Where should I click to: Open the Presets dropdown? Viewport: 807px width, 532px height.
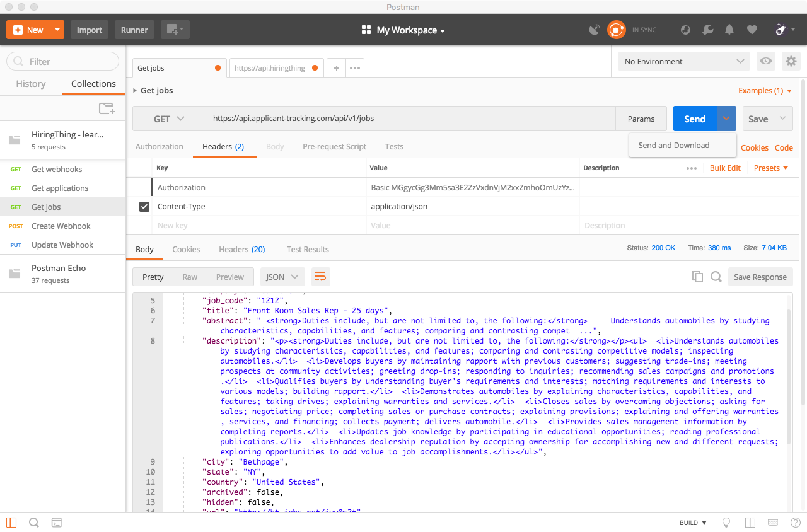click(x=771, y=168)
